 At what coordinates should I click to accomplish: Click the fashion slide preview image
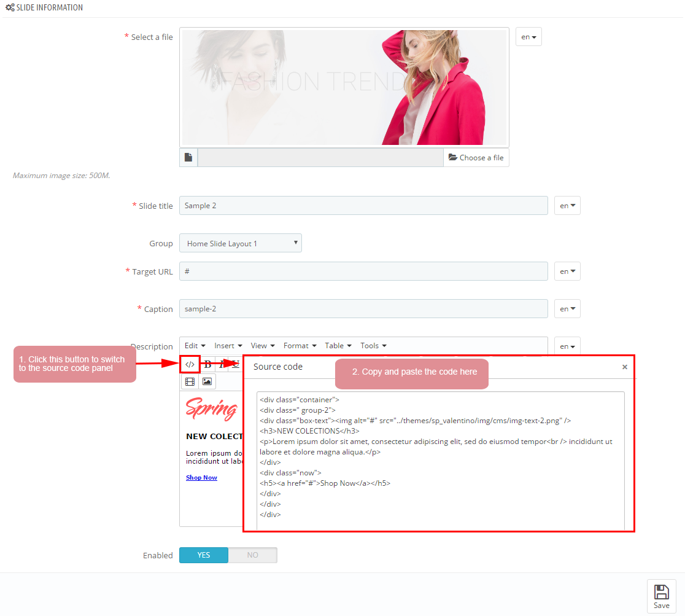[344, 87]
